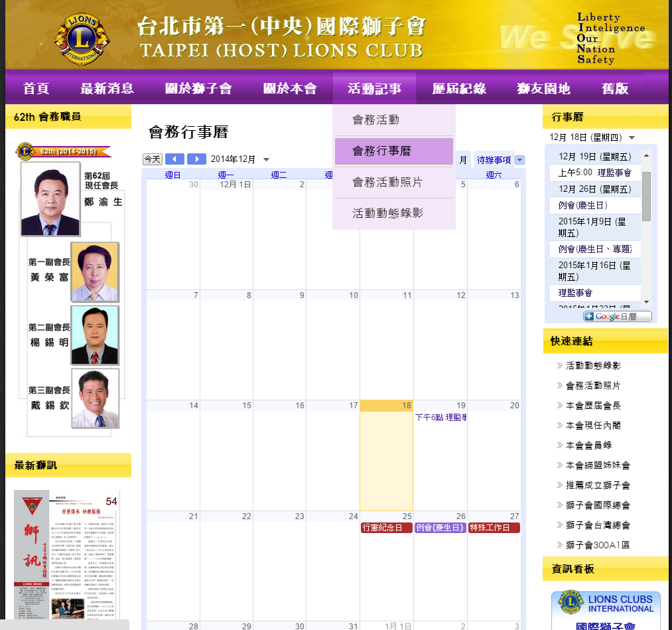Screen dimensions: 672x630
Task: Switch to the 待辦事項 calendar view tab
Action: click(x=494, y=160)
